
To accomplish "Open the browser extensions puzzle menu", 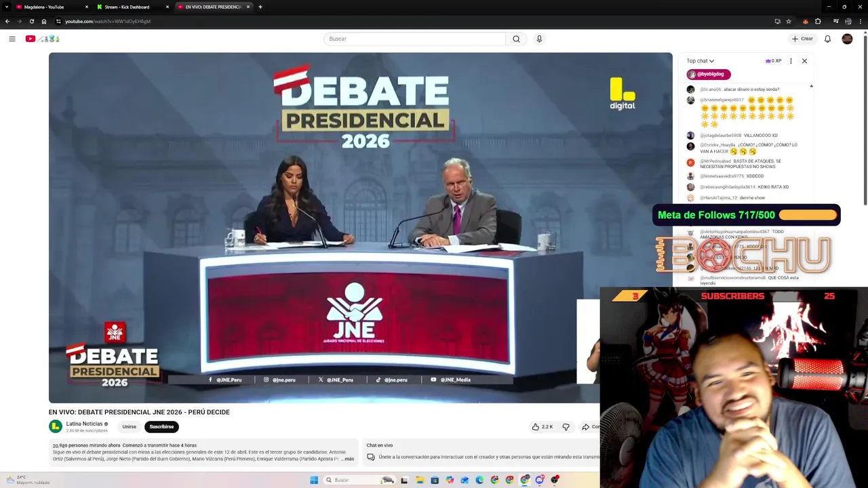I will [x=818, y=21].
